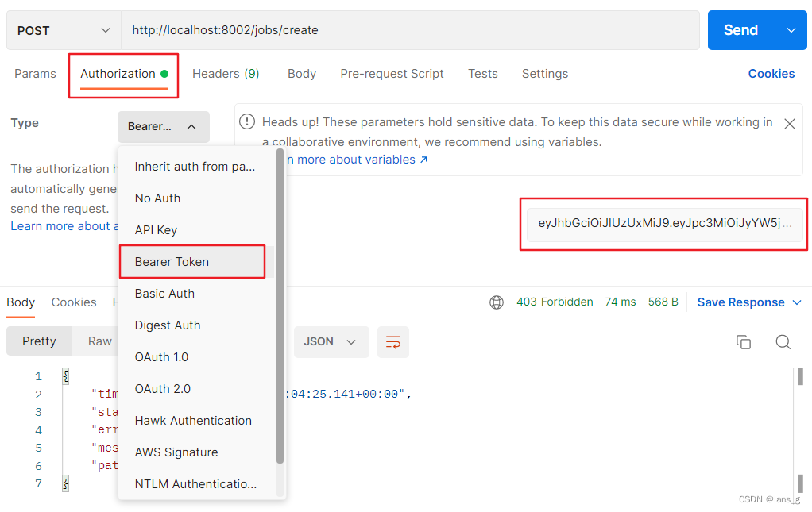Image resolution: width=812 pixels, height=512 pixels.
Task: Open the Headers (9) tab
Action: tap(226, 74)
